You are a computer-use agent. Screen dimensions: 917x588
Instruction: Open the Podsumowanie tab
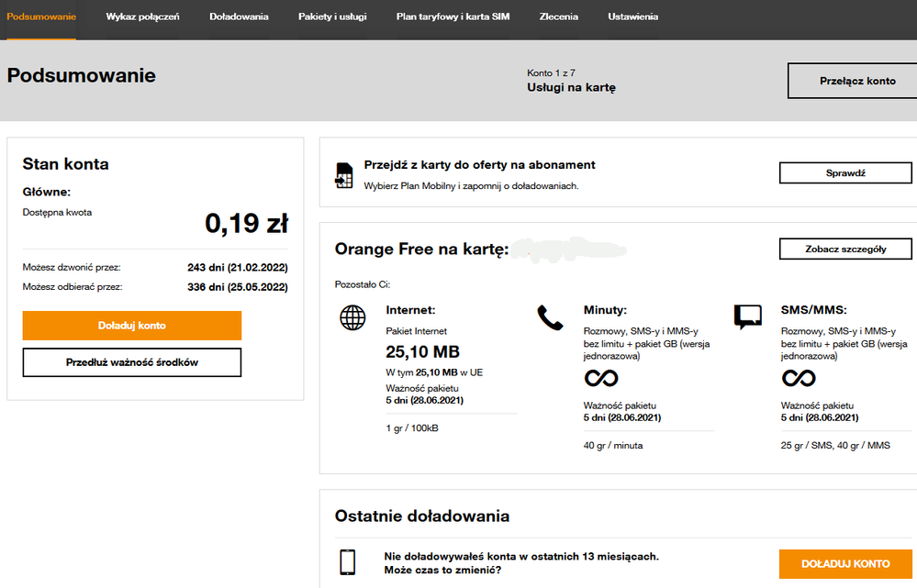[x=41, y=17]
